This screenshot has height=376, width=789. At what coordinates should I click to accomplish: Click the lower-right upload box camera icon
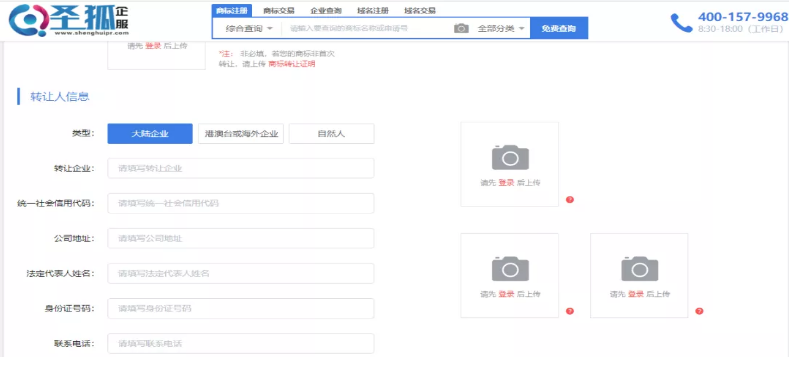[x=640, y=268]
